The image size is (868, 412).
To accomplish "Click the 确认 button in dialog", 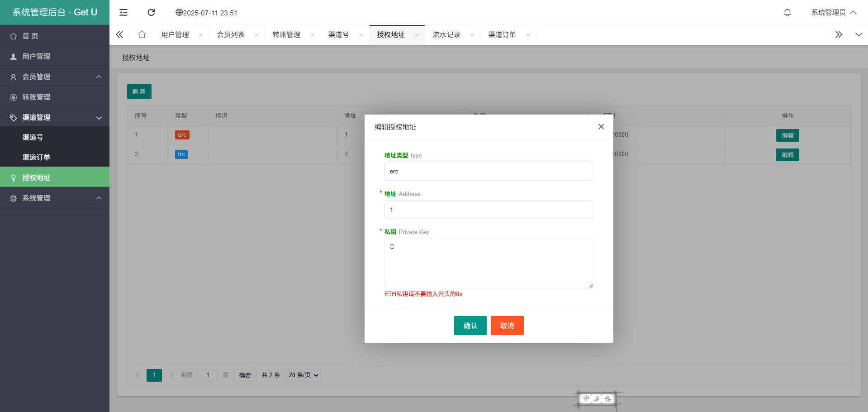I will pyautogui.click(x=470, y=326).
